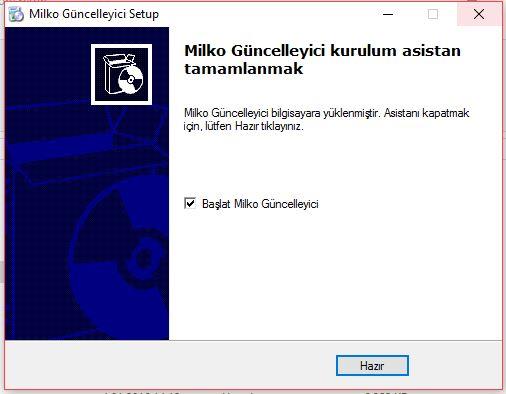Minimize the Milko Güncelleyici Setup window
This screenshot has width=506, height=394.
pyautogui.click(x=388, y=14)
